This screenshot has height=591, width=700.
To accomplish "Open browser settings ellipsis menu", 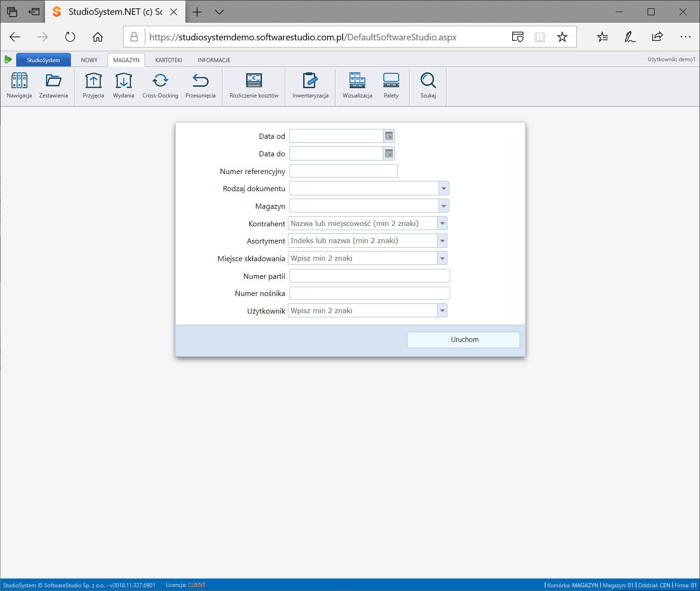I will (685, 37).
